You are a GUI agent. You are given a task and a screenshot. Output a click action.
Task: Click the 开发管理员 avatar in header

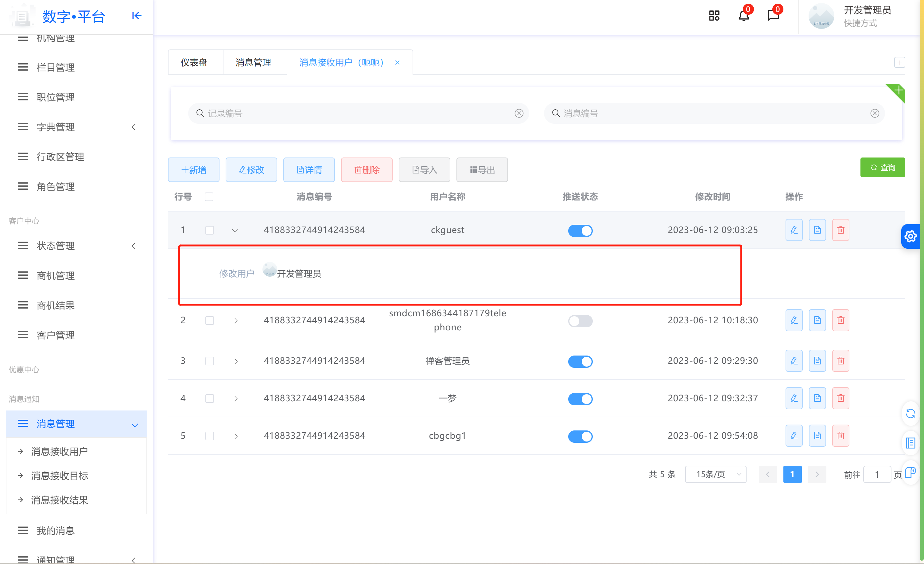[x=821, y=16]
